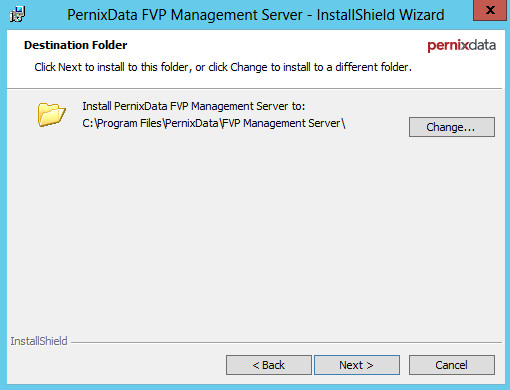Close the InstallShield Wizard with the X
Screen dimensions: 510x390
coord(490,11)
